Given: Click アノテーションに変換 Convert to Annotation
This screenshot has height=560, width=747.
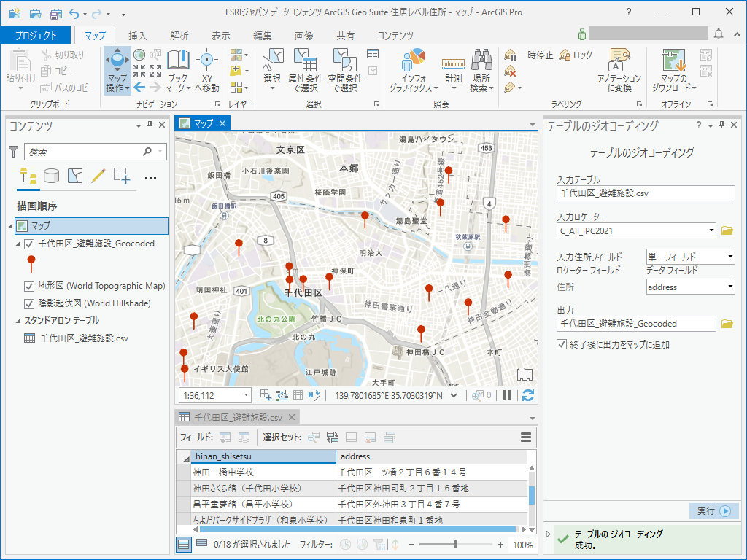Looking at the screenshot, I should coord(619,70).
